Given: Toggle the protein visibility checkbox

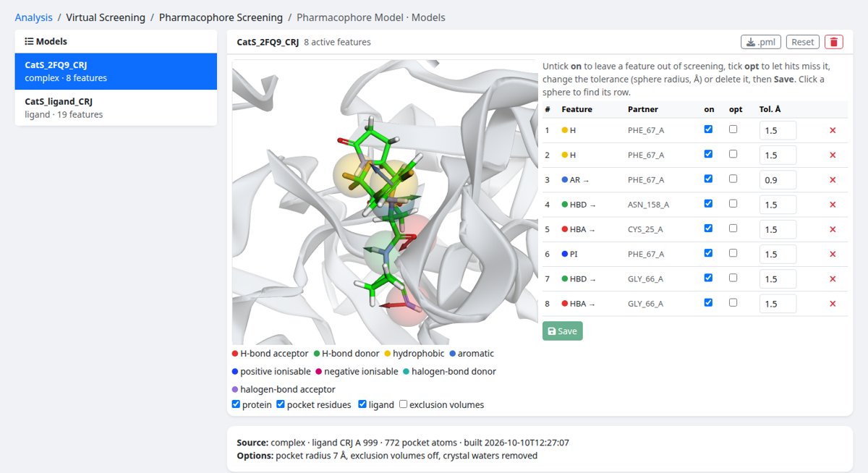Looking at the screenshot, I should pos(236,404).
